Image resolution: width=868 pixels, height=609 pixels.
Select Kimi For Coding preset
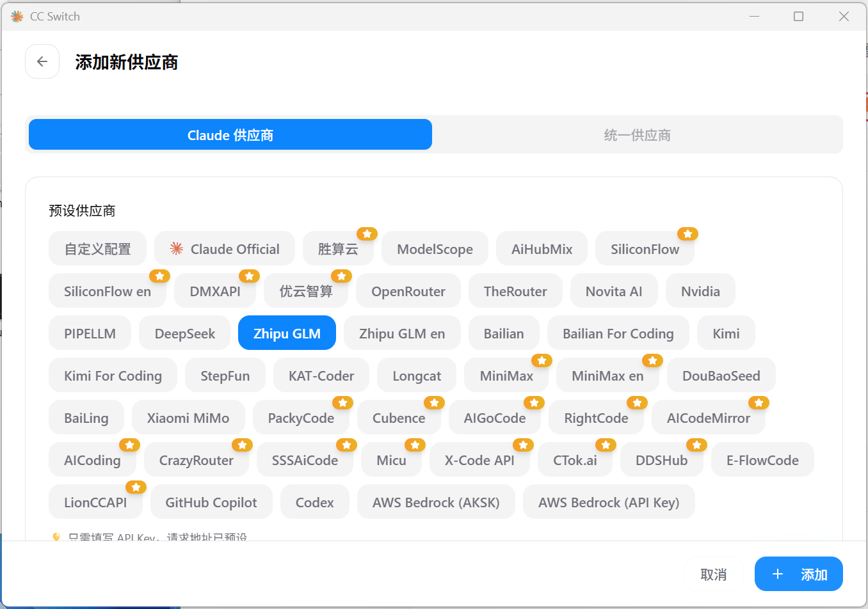point(113,375)
